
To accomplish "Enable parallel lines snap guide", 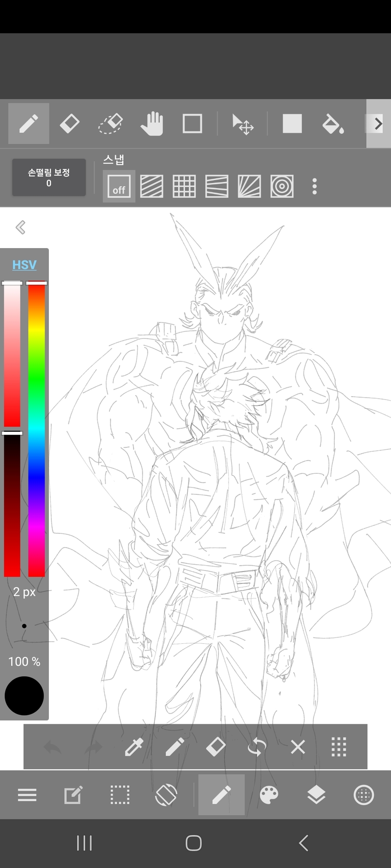I will tap(152, 186).
